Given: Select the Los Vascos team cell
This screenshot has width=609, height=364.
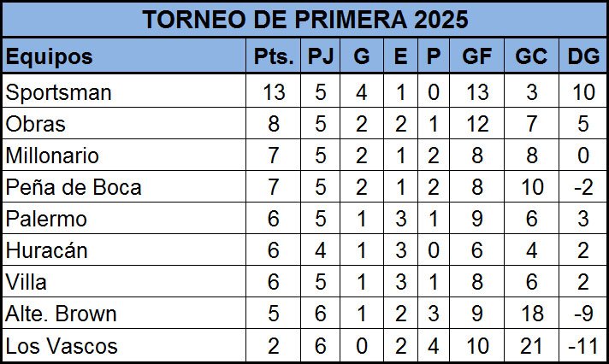Looking at the screenshot, I should 124,345.
